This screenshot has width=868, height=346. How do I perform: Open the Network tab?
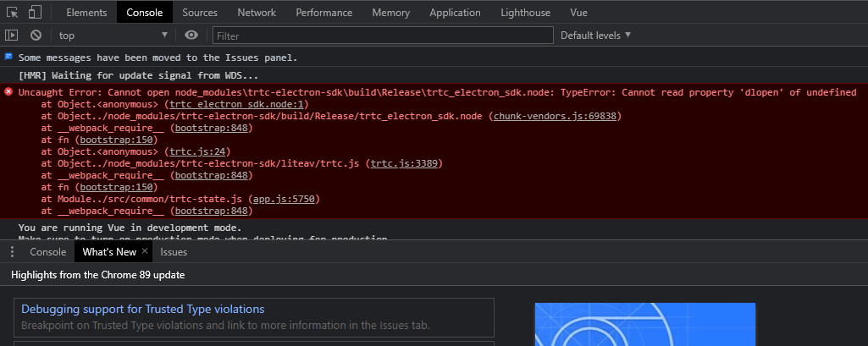click(x=256, y=13)
